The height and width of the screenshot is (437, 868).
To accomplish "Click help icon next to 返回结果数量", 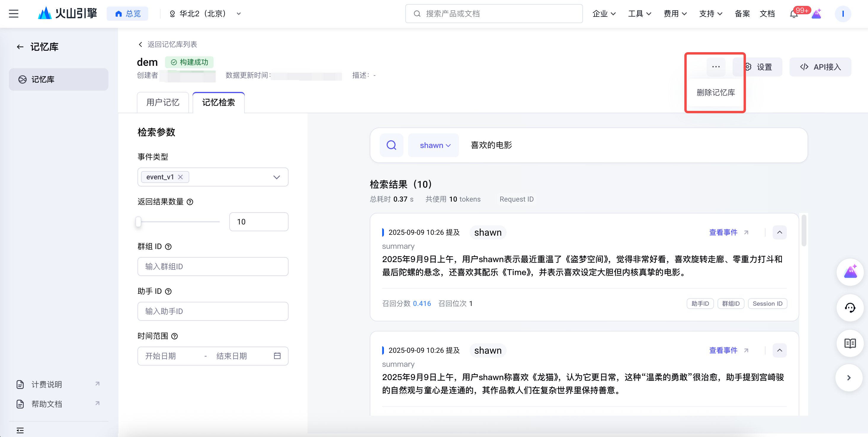I will click(x=190, y=202).
